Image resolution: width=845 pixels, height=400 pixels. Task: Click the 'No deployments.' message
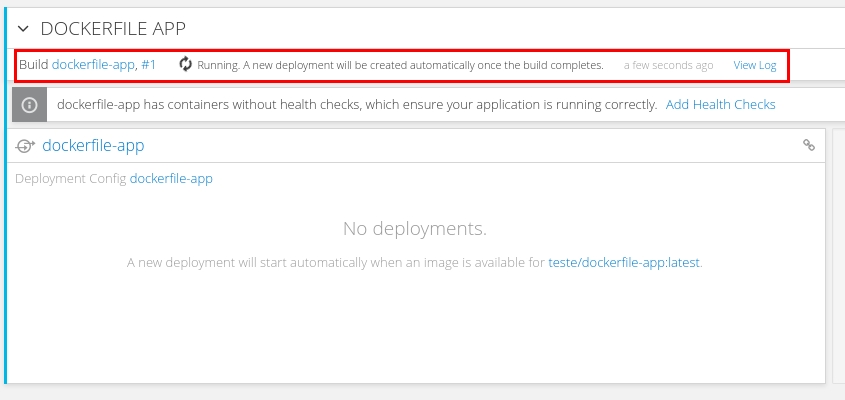click(x=414, y=229)
